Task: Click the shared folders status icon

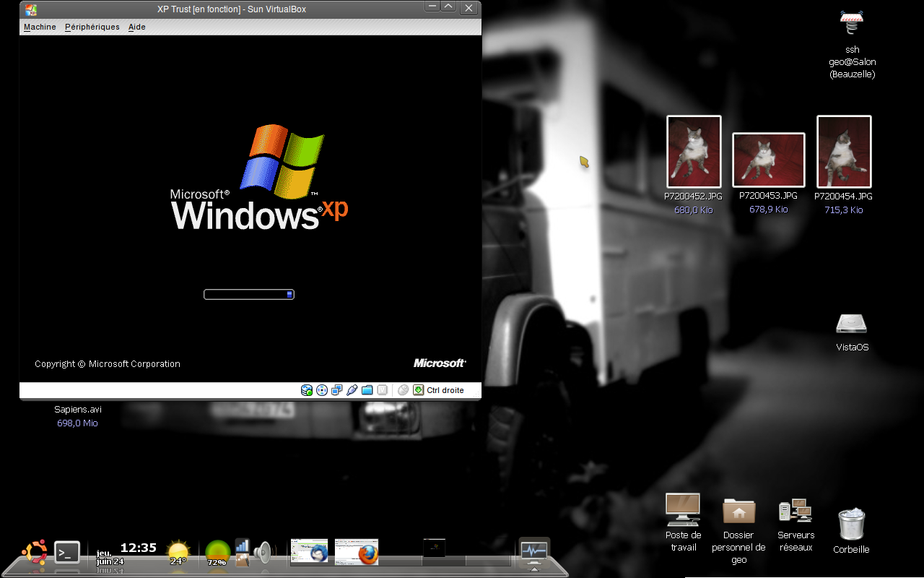Action: click(x=367, y=390)
